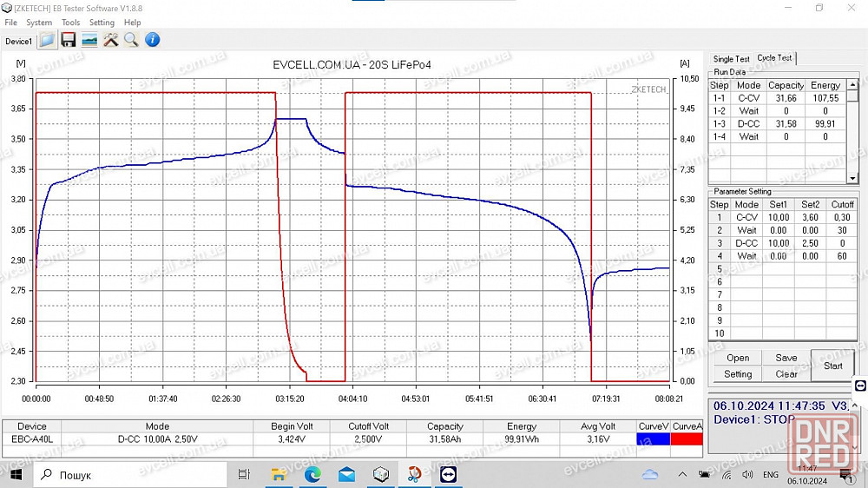Viewport: 868px width, 488px height.
Task: Open the Setting menu
Action: point(102,23)
